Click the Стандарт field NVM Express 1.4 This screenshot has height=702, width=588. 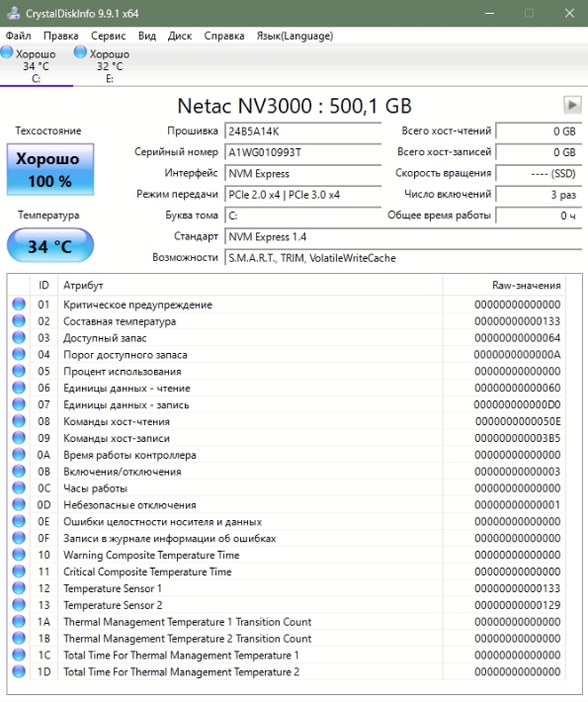(x=403, y=237)
